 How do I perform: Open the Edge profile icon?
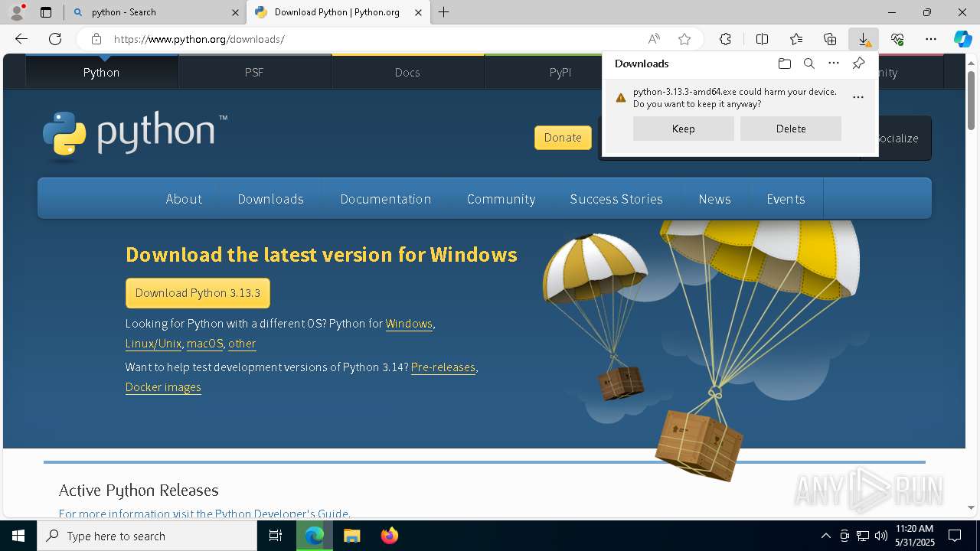[17, 12]
